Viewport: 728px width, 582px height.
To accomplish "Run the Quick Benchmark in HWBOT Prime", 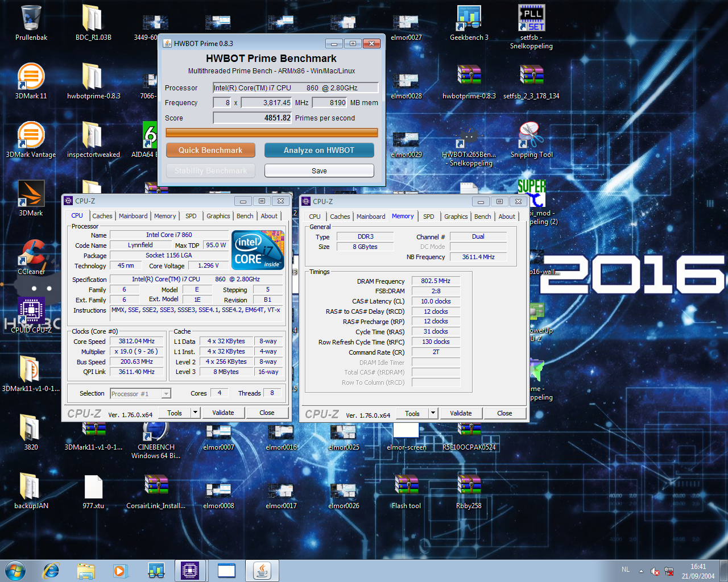I will pyautogui.click(x=210, y=150).
